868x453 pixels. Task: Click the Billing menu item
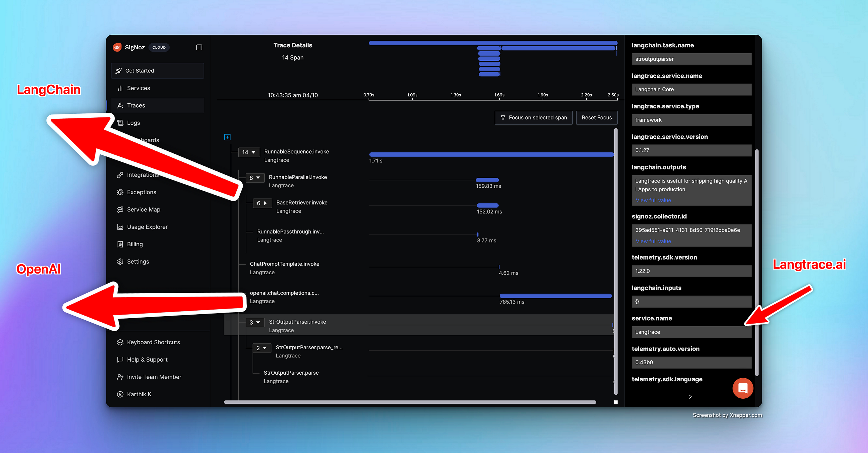134,244
